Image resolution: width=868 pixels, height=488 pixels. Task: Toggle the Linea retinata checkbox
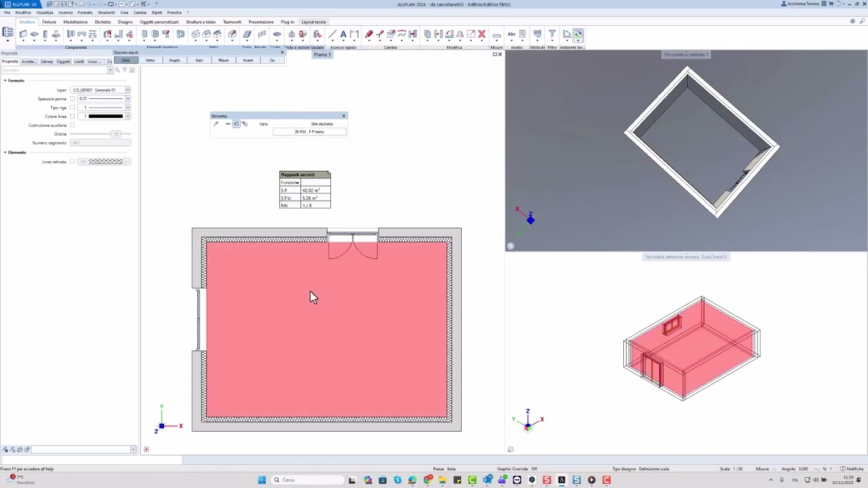point(73,162)
